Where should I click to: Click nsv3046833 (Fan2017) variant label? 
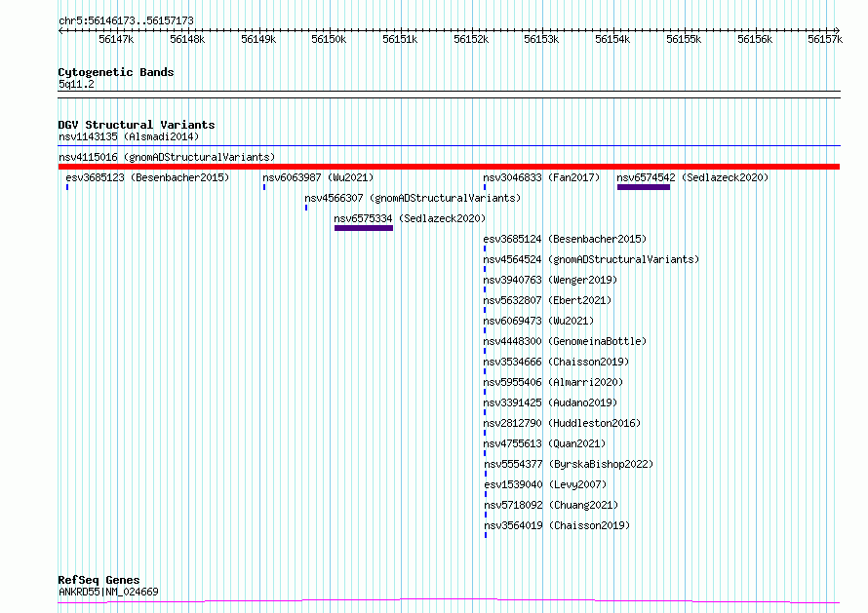point(541,177)
